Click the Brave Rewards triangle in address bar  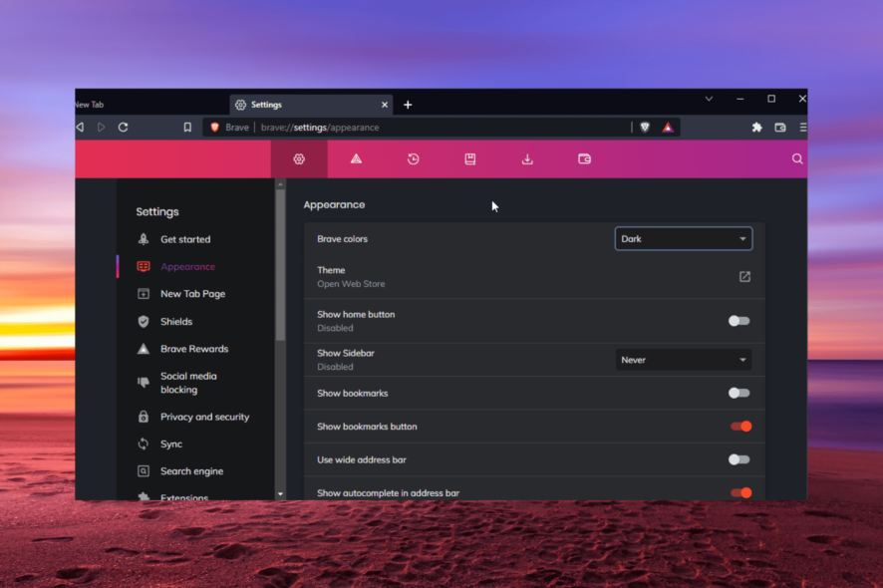[x=668, y=128]
